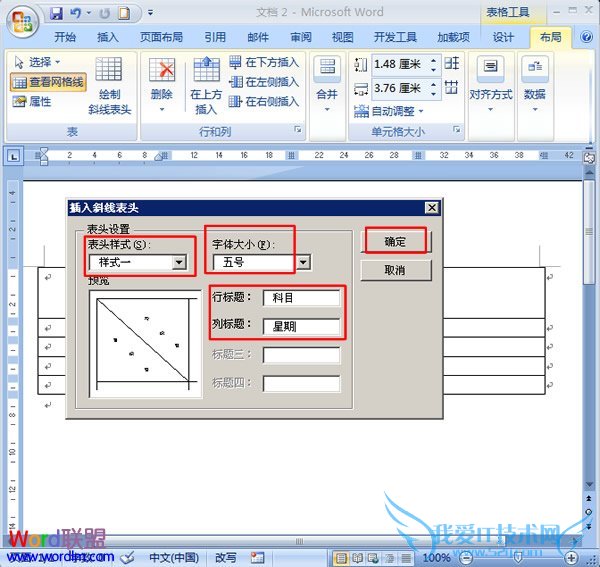Click 绘制斜线表头 draw diagonal header icon
600x567 pixels.
tap(109, 85)
